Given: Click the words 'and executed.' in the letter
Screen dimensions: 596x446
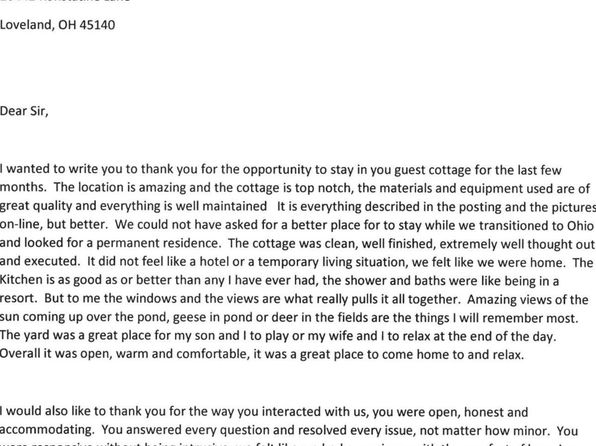Looking at the screenshot, I should pyautogui.click(x=40, y=261).
